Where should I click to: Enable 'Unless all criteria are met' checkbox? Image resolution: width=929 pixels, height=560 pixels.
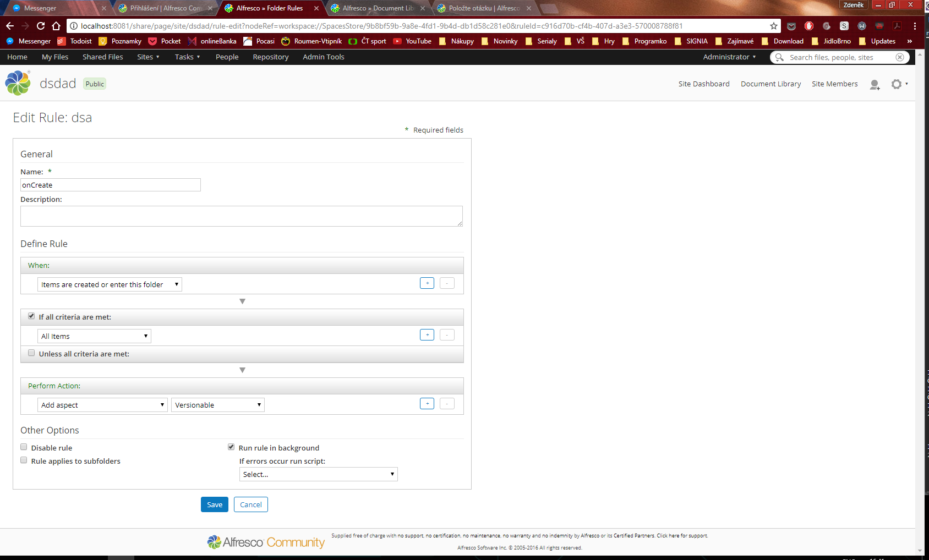(x=31, y=353)
